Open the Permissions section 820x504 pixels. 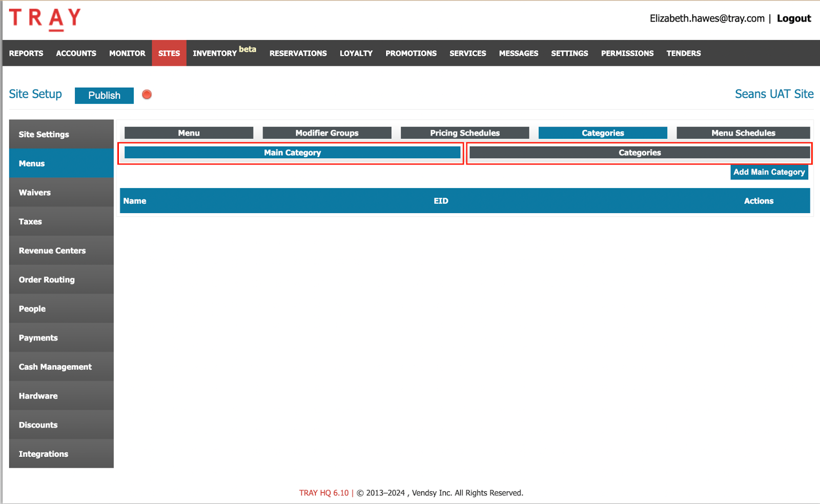point(627,53)
